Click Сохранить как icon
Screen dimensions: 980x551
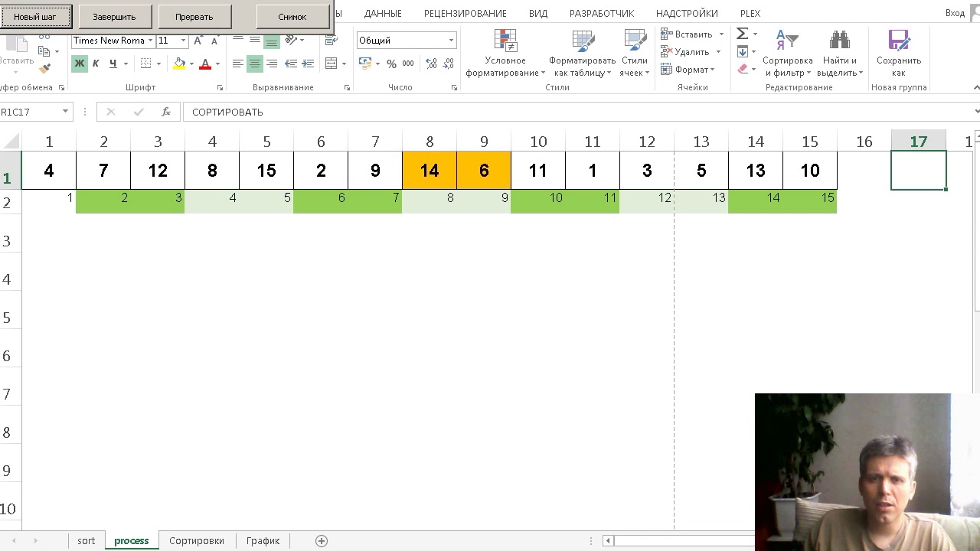(x=899, y=54)
